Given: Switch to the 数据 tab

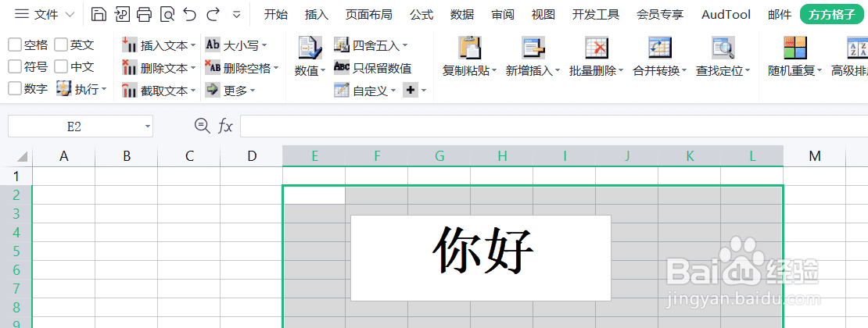Looking at the screenshot, I should 461,15.
